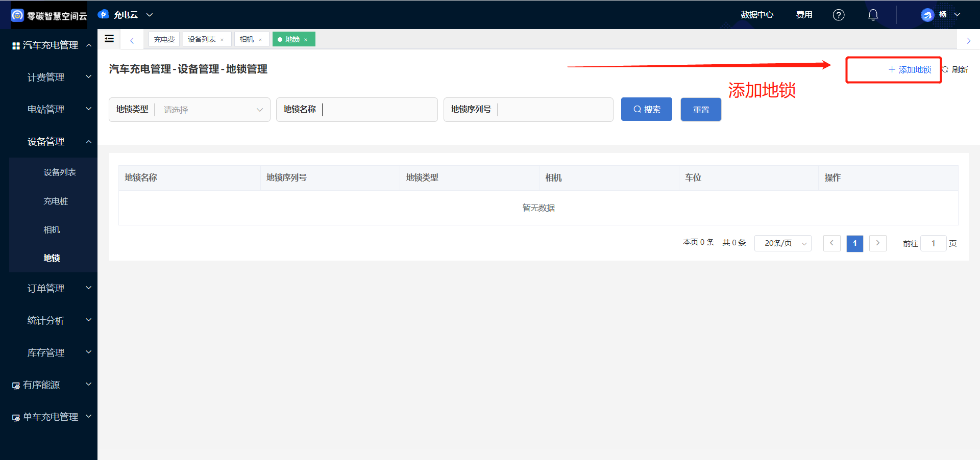980x460 pixels.
Task: Expand the 计费管理 sidebar menu
Action: [x=48, y=78]
